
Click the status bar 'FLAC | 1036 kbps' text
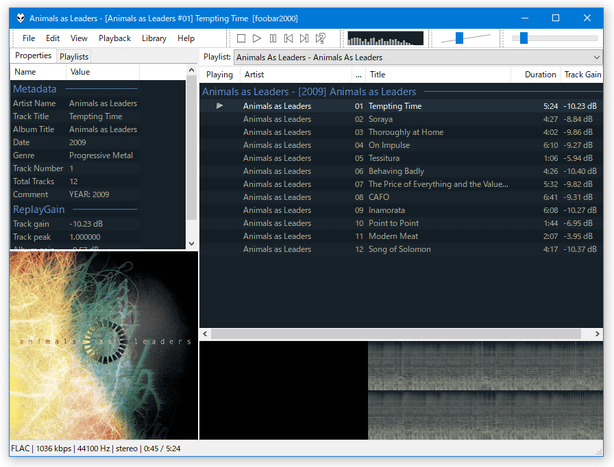tap(41, 448)
